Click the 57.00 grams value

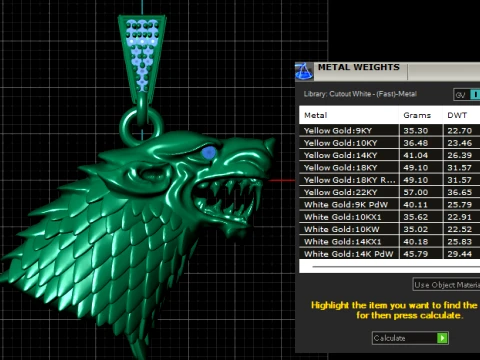(416, 192)
